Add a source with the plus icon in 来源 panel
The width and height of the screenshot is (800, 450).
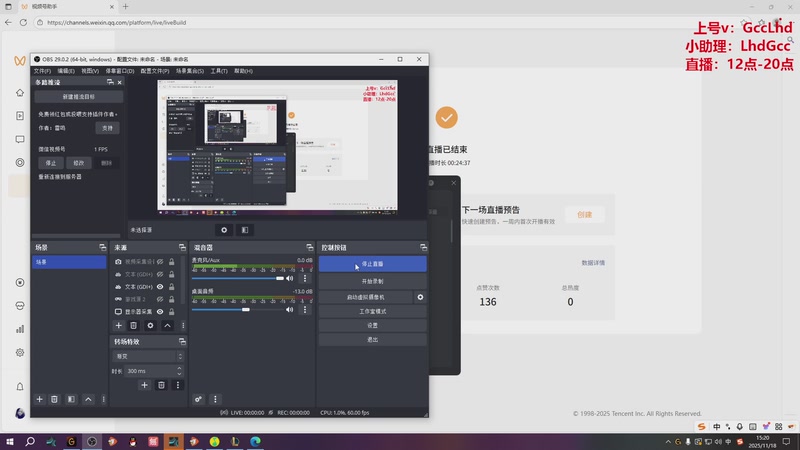[x=118, y=326]
